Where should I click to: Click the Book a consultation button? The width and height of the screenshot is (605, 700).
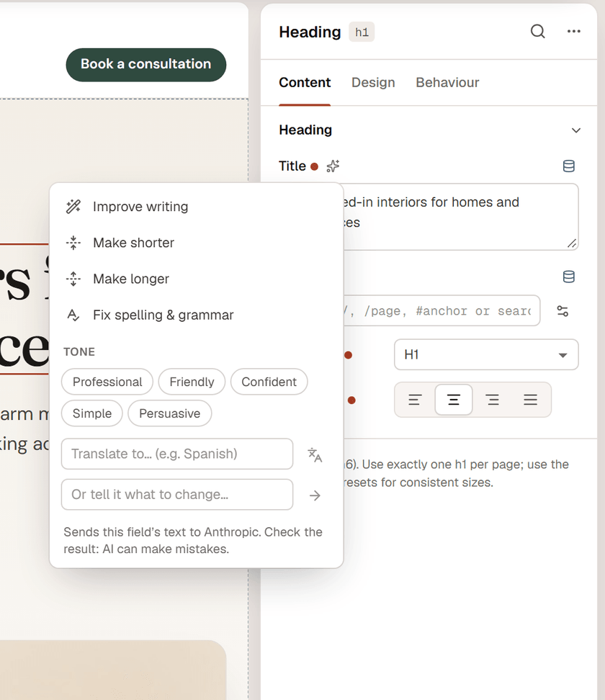[146, 65]
